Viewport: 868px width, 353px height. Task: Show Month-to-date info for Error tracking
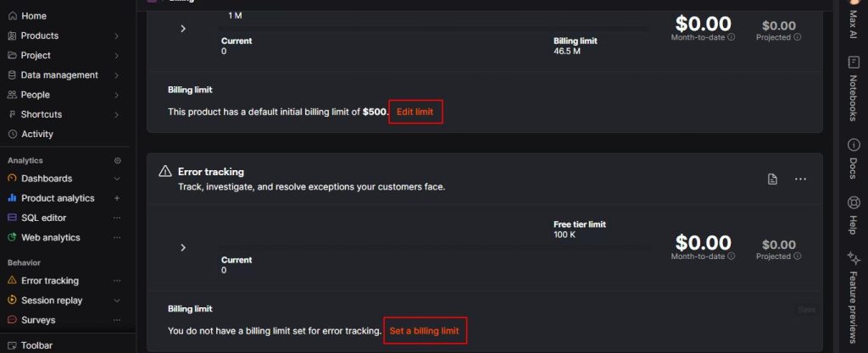pos(732,256)
